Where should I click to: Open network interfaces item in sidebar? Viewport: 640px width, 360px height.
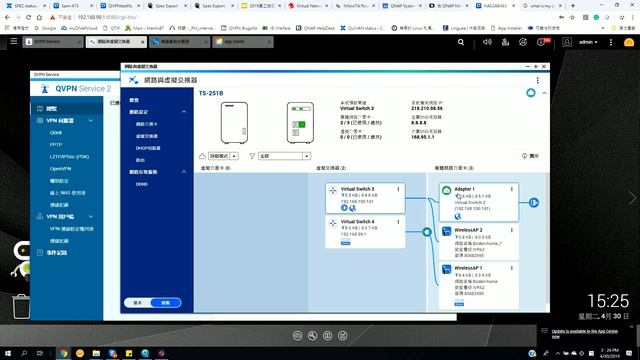coord(147,124)
